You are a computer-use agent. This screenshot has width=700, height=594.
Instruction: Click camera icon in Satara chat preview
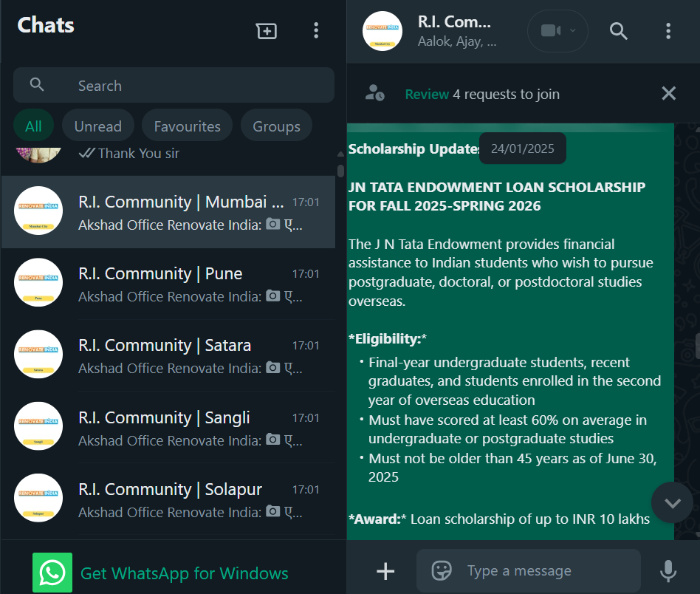click(272, 367)
